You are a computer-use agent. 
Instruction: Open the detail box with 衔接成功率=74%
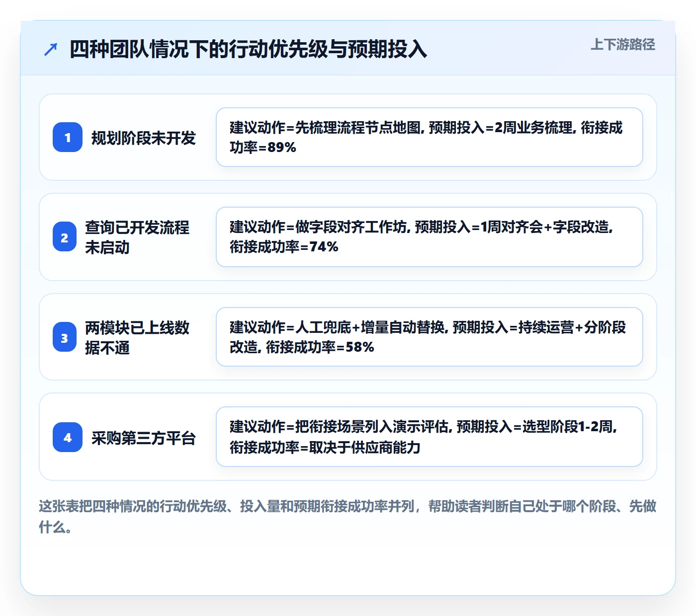tap(430, 237)
